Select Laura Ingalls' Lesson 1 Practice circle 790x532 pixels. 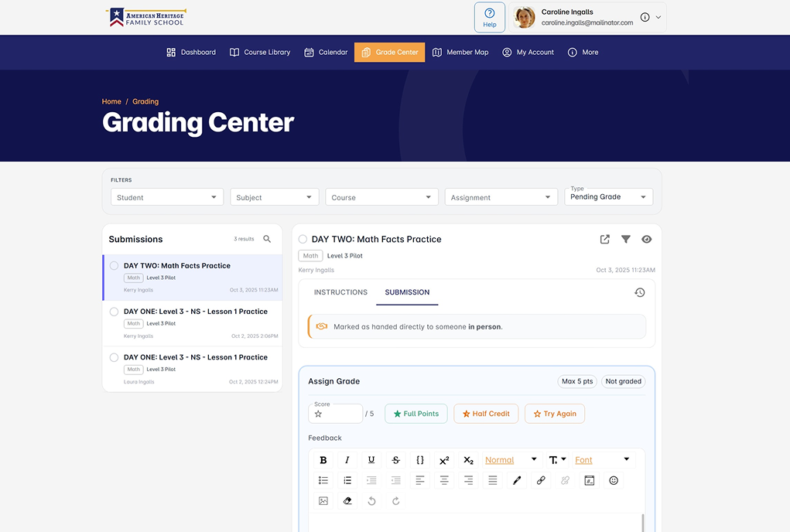pos(114,357)
